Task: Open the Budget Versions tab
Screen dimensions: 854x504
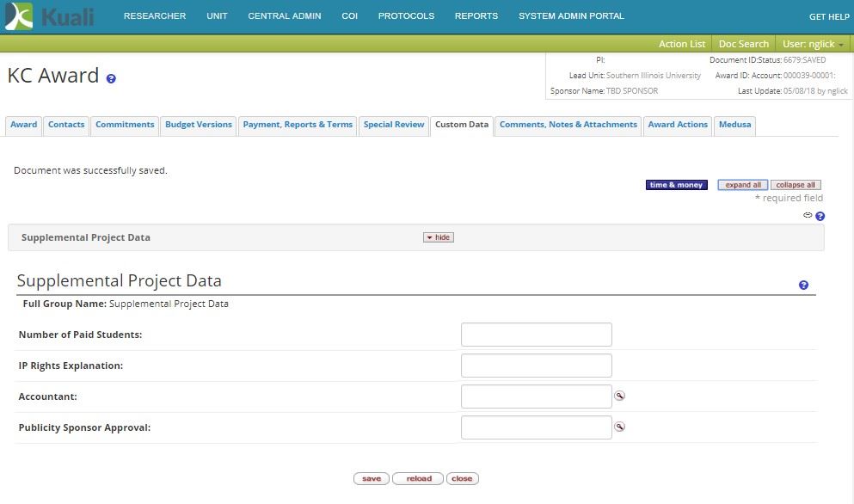Action: point(199,125)
